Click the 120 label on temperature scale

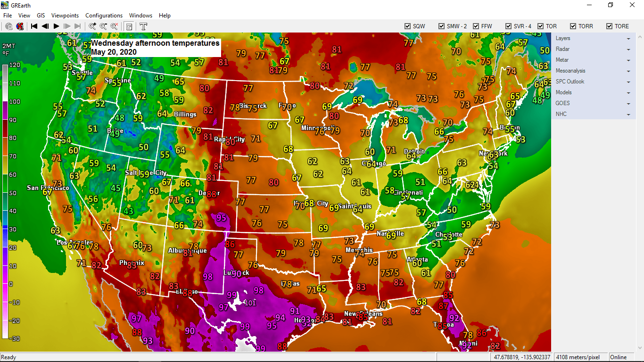click(14, 65)
